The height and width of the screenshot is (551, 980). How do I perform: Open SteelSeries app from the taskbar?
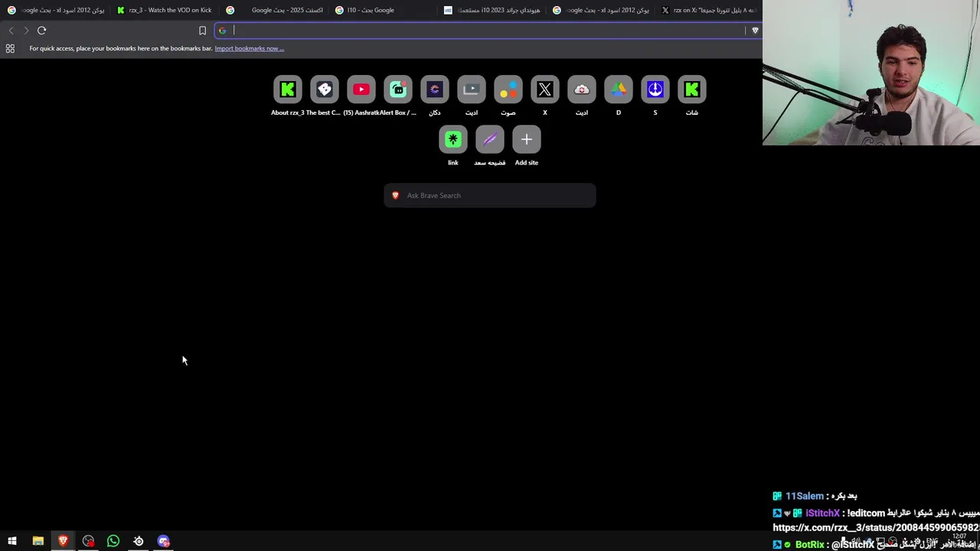coord(139,541)
